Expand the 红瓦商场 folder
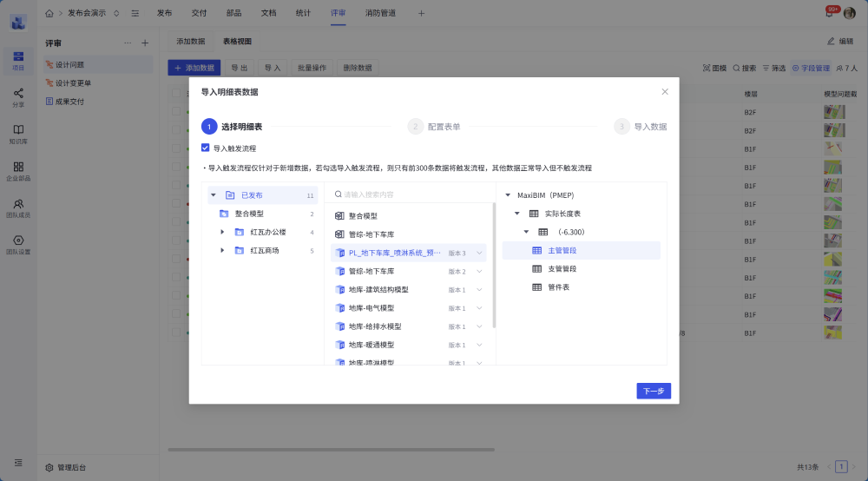This screenshot has height=481, width=868. pos(222,251)
